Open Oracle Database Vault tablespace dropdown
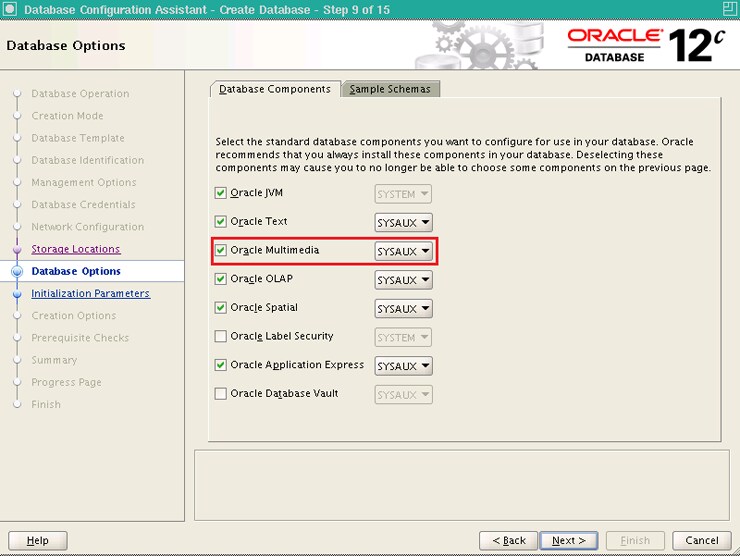 [x=403, y=395]
